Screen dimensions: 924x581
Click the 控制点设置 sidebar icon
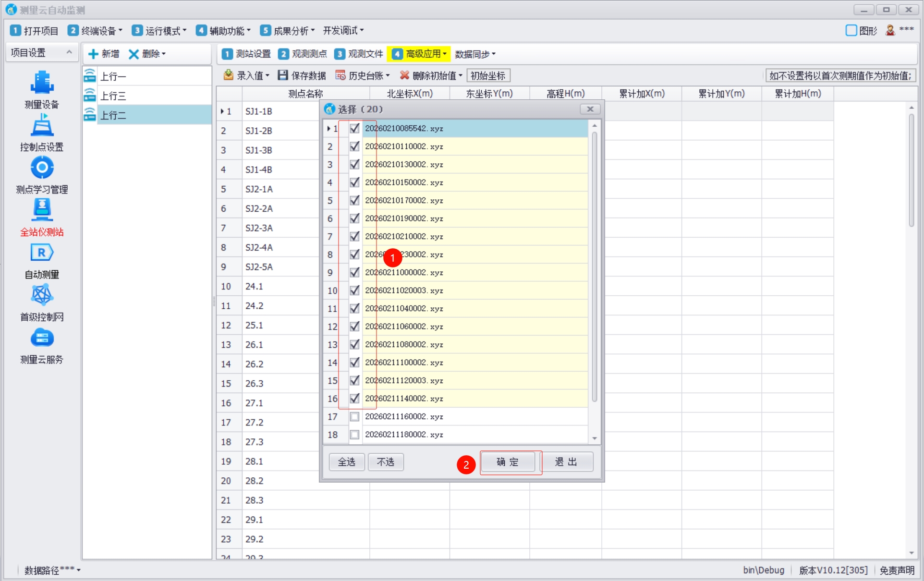coord(42,125)
